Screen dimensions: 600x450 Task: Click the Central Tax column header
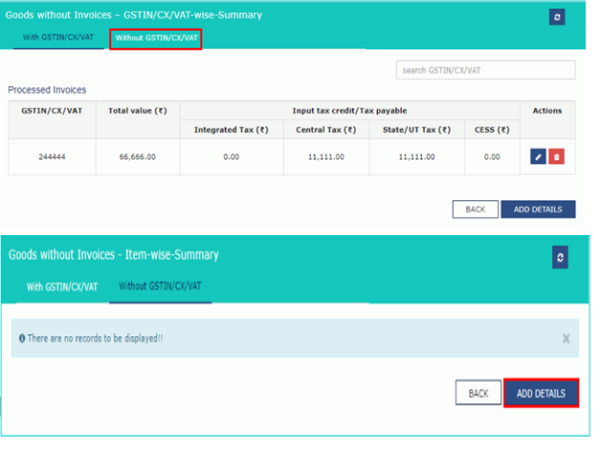pyautogui.click(x=326, y=130)
